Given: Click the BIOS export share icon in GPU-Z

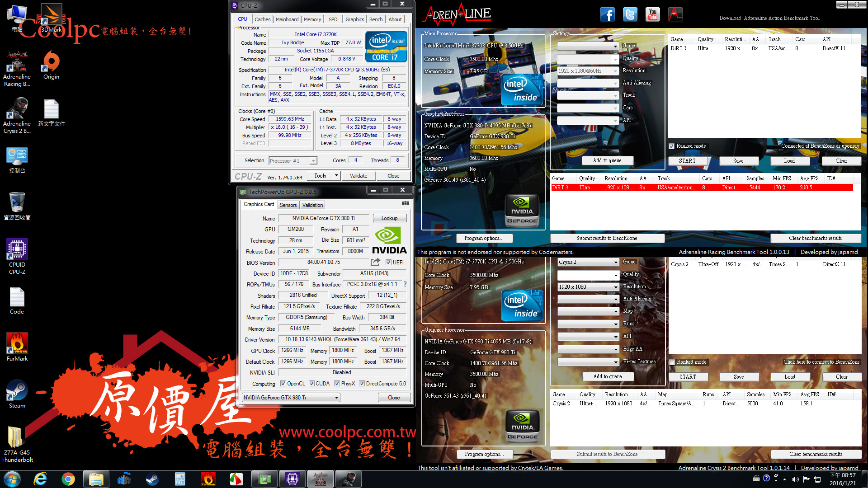Looking at the screenshot, I should pyautogui.click(x=375, y=262).
